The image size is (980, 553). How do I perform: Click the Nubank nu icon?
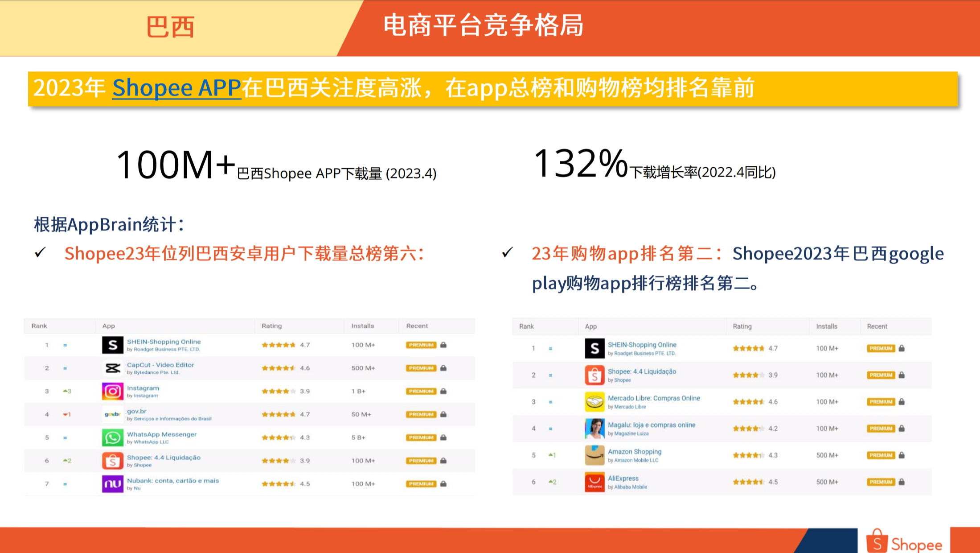(113, 484)
